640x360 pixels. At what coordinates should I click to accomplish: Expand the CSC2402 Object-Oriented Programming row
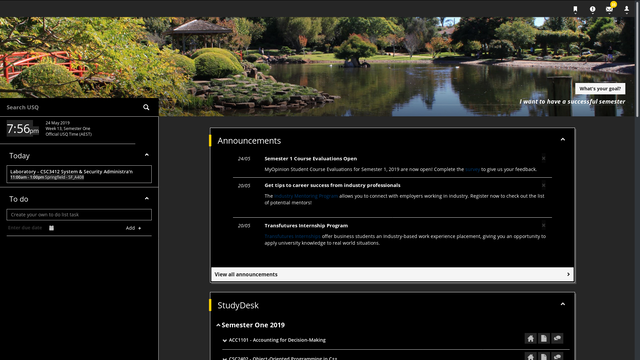coord(224,358)
